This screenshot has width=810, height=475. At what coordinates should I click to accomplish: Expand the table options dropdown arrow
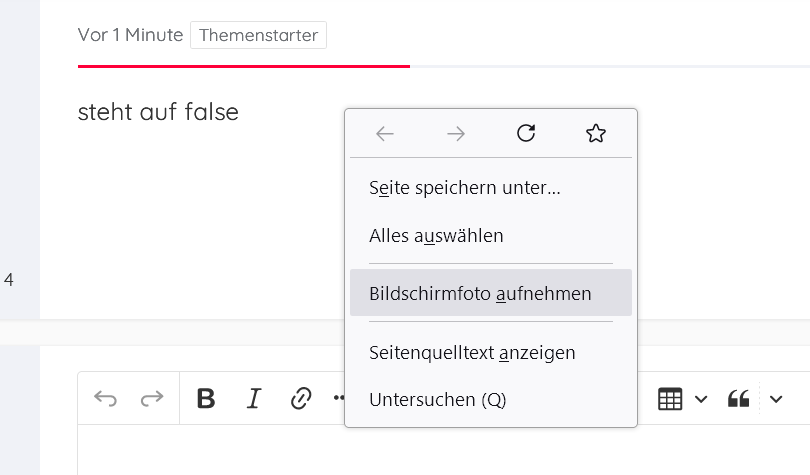701,399
